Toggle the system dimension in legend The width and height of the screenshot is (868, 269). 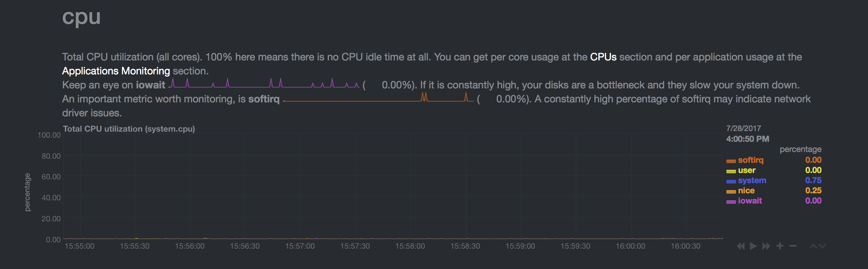click(752, 181)
